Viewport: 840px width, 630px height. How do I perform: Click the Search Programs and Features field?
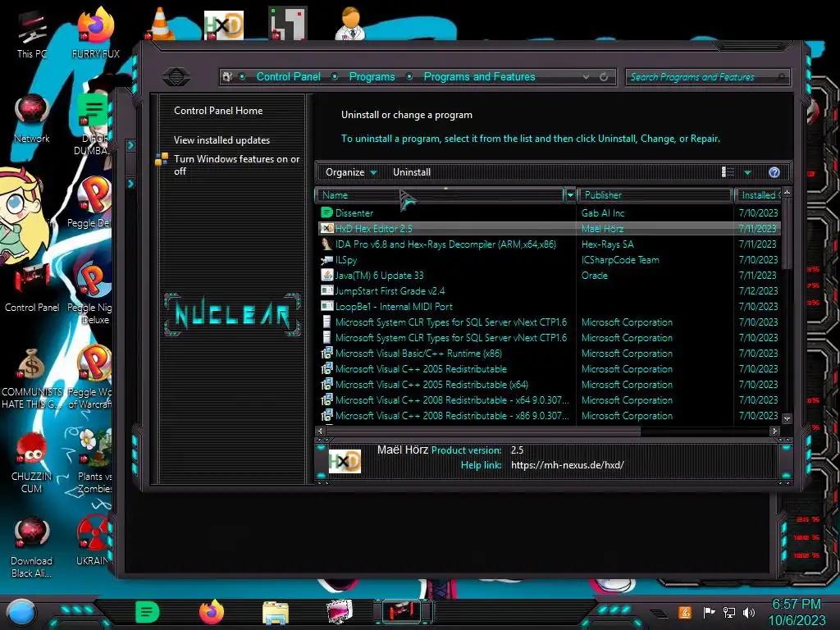coord(706,76)
